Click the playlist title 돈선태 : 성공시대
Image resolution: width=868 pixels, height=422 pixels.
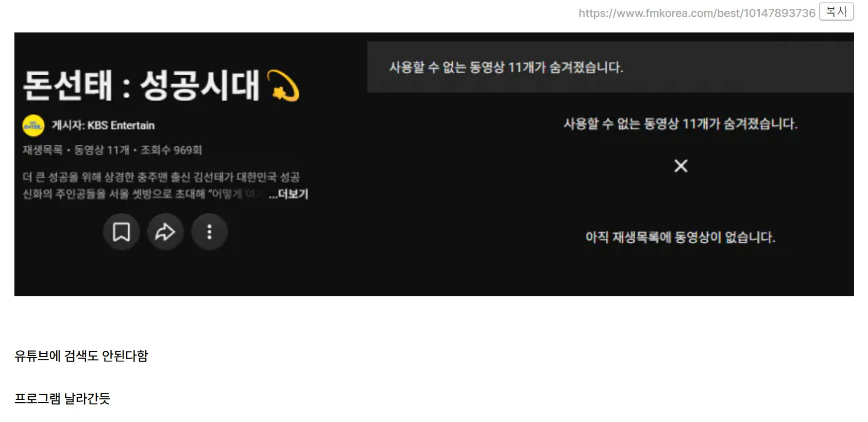pyautogui.click(x=161, y=85)
